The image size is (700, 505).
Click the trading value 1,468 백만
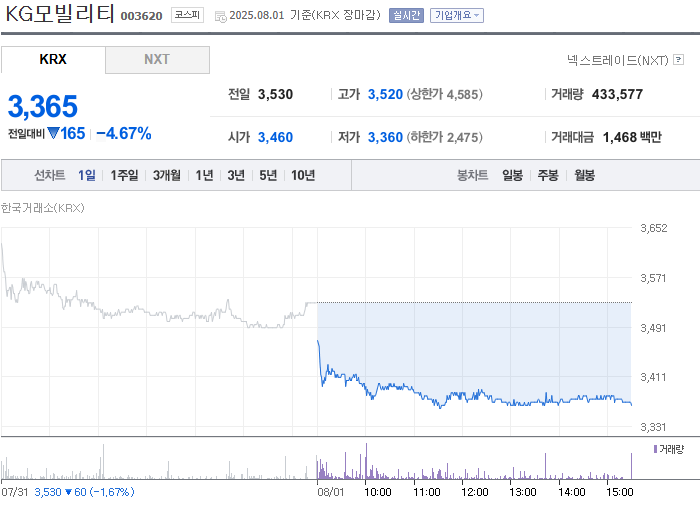click(632, 137)
